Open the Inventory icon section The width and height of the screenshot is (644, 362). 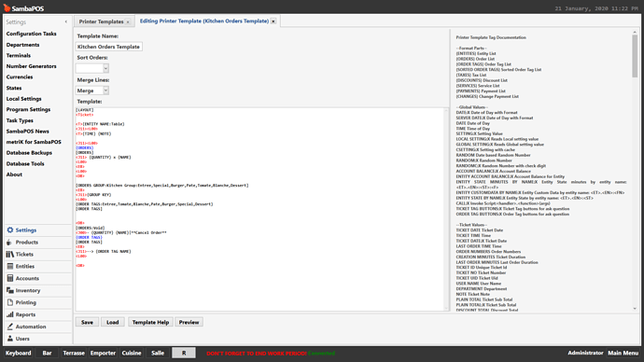(x=10, y=290)
